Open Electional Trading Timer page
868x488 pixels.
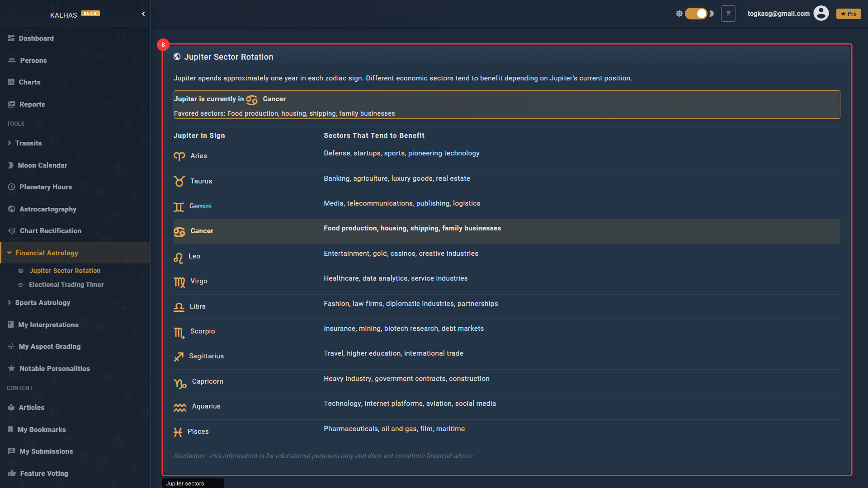pyautogui.click(x=66, y=285)
